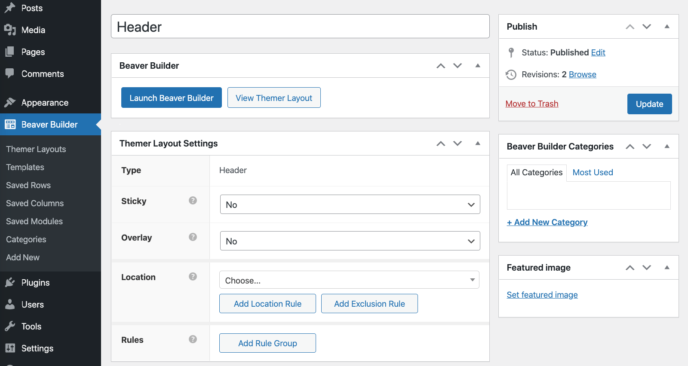Viewport: 688px width, 366px height.
Task: Move Publish panel down
Action: click(647, 27)
